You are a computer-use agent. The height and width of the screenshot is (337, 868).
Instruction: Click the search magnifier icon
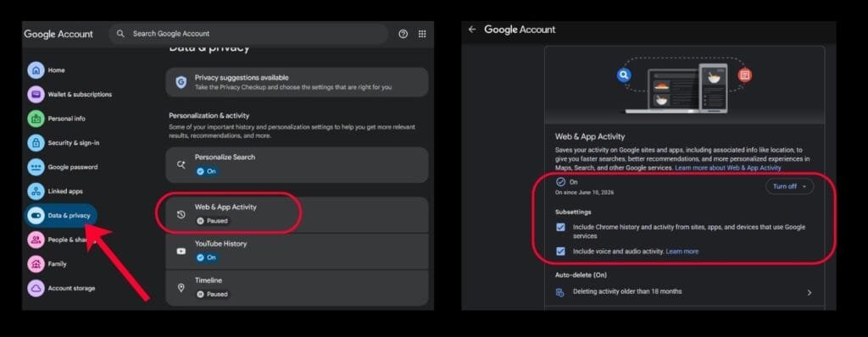(x=120, y=34)
